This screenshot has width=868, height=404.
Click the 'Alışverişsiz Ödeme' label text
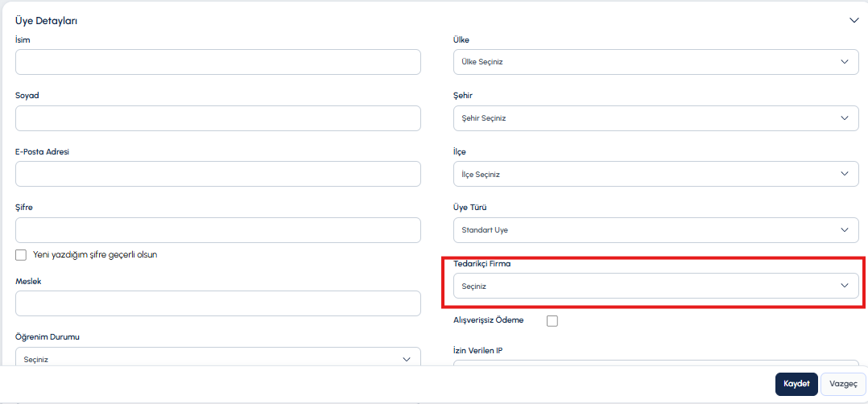pos(489,319)
